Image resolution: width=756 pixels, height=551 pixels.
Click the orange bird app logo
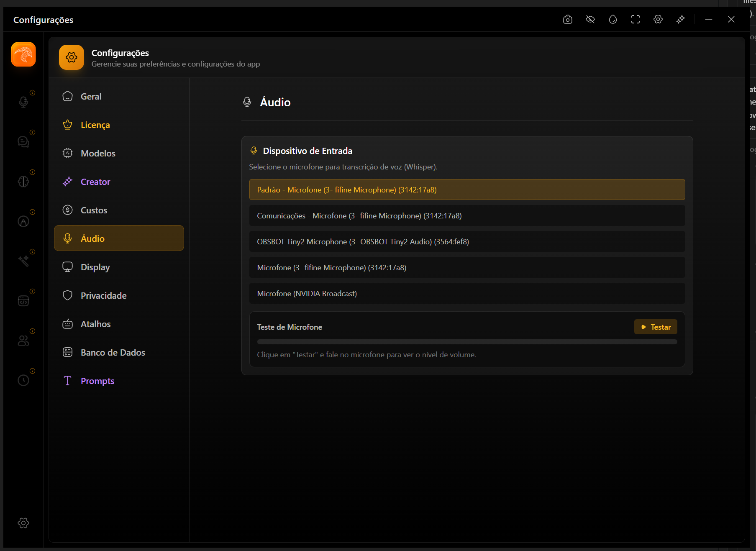pyautogui.click(x=23, y=54)
